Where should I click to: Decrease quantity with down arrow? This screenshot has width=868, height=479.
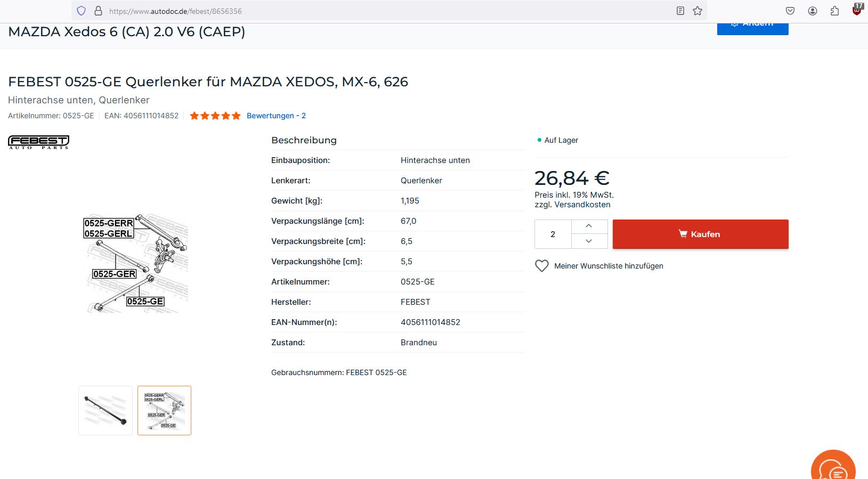[589, 241]
